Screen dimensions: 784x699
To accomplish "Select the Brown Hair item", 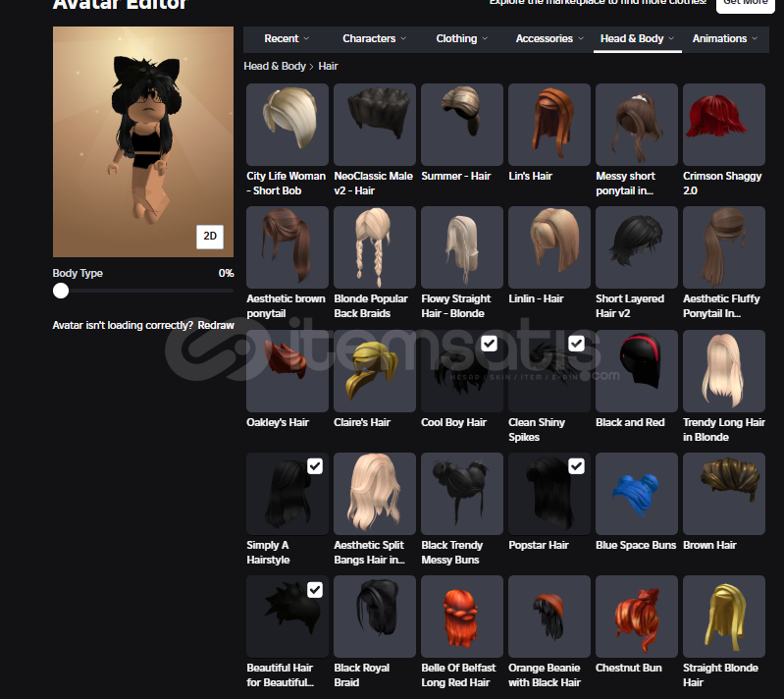I will click(723, 494).
